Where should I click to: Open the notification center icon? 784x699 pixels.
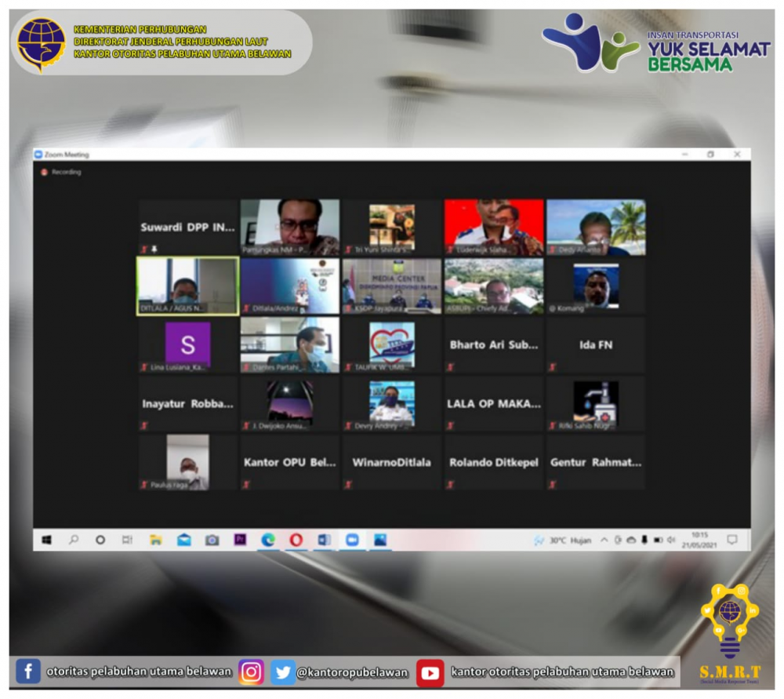pos(732,540)
